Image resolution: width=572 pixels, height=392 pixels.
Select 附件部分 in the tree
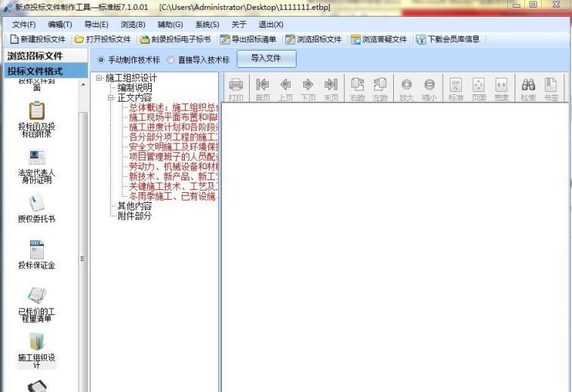point(134,216)
